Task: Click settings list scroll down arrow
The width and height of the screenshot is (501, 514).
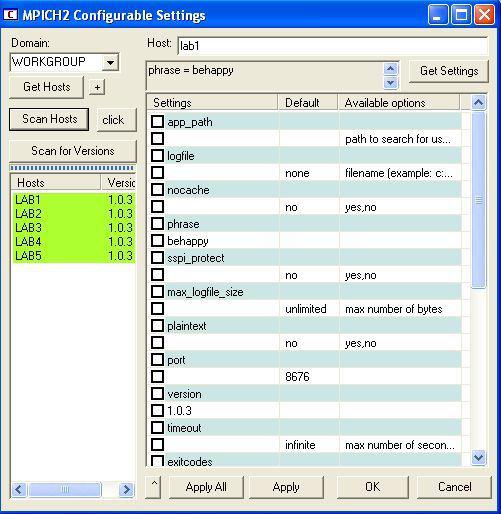Action: [479, 457]
